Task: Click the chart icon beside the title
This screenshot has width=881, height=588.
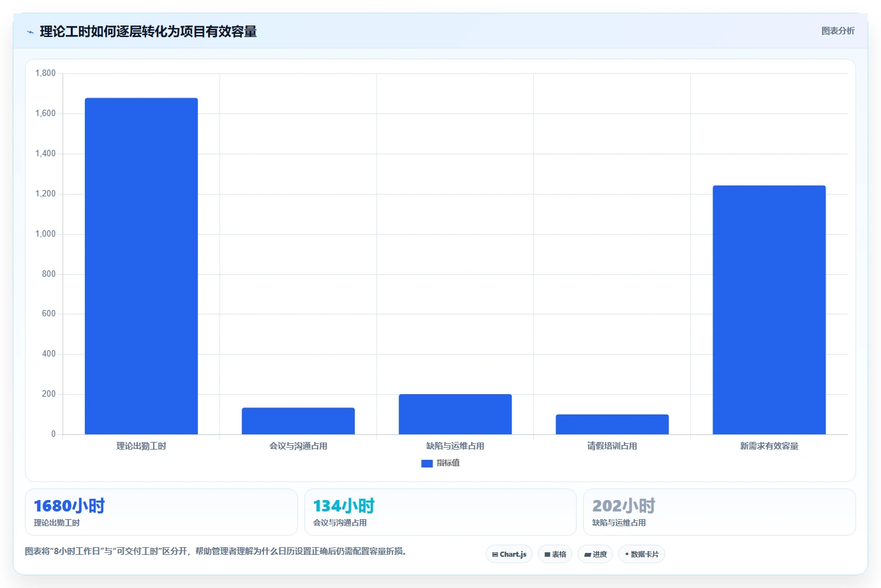Action: coord(30,32)
